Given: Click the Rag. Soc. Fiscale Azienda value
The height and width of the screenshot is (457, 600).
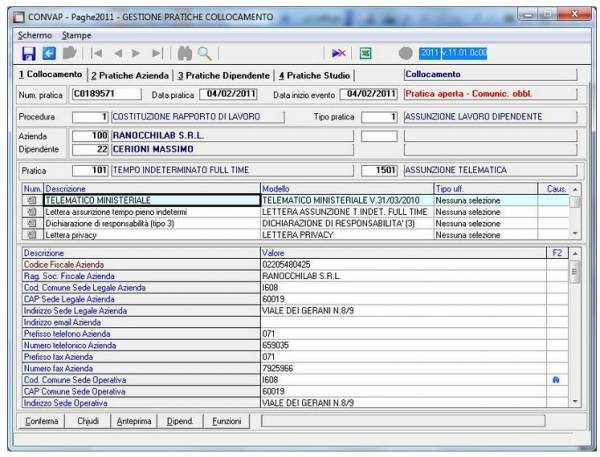Looking at the screenshot, I should (x=403, y=276).
